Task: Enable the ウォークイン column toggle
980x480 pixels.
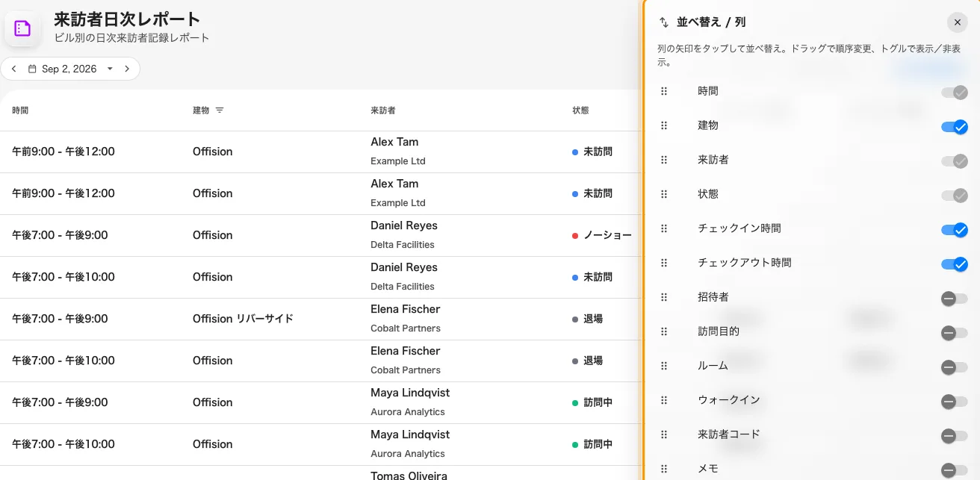Action: (955, 402)
